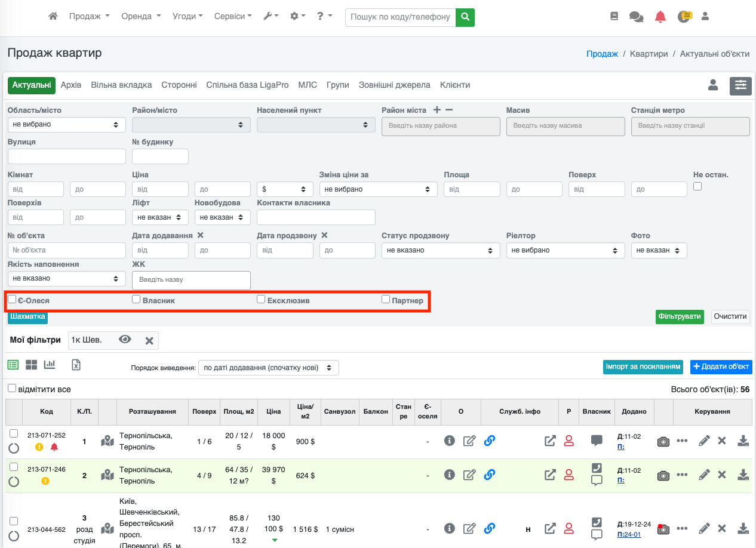Check the відмітити все checkbox

(x=12, y=389)
